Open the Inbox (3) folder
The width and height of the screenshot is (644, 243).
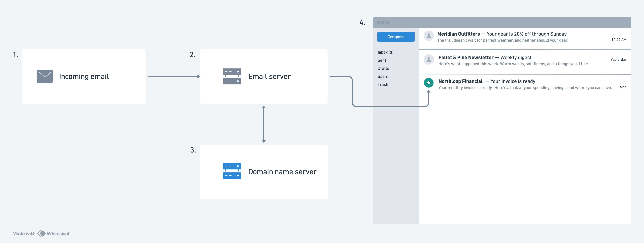pyautogui.click(x=385, y=52)
